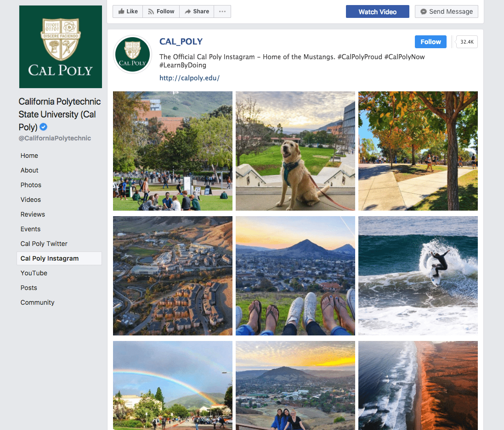
Task: Click the Follow icon in the top toolbar
Action: pyautogui.click(x=152, y=11)
